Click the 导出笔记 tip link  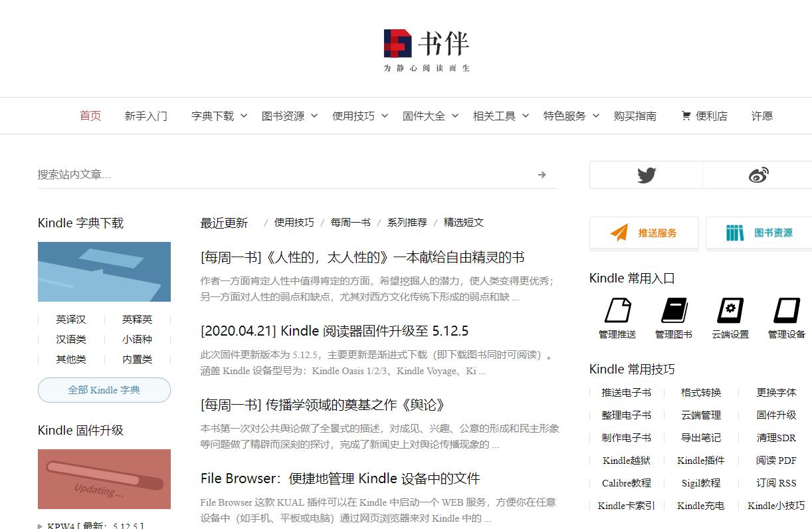click(x=701, y=438)
